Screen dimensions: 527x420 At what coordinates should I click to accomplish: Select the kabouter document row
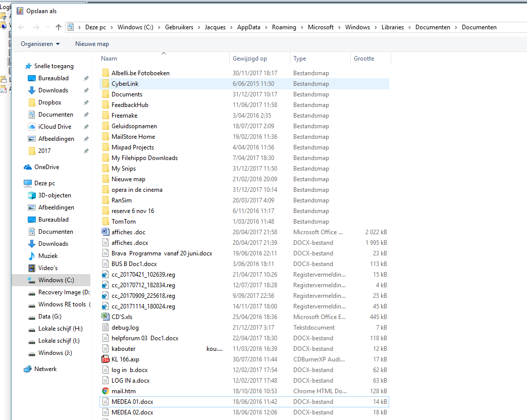[244, 349]
